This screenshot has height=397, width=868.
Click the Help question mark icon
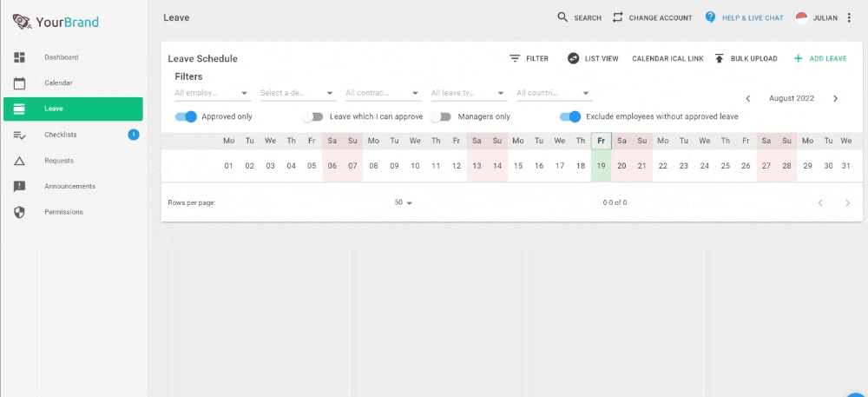710,17
